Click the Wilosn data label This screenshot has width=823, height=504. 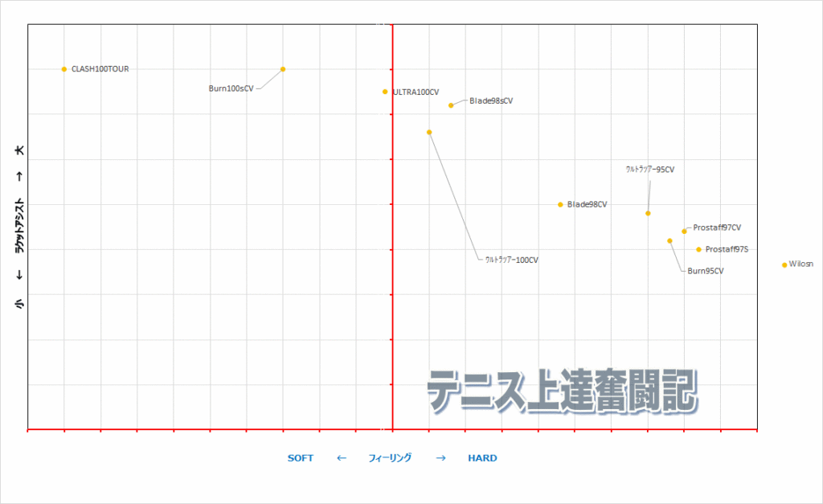[801, 264]
